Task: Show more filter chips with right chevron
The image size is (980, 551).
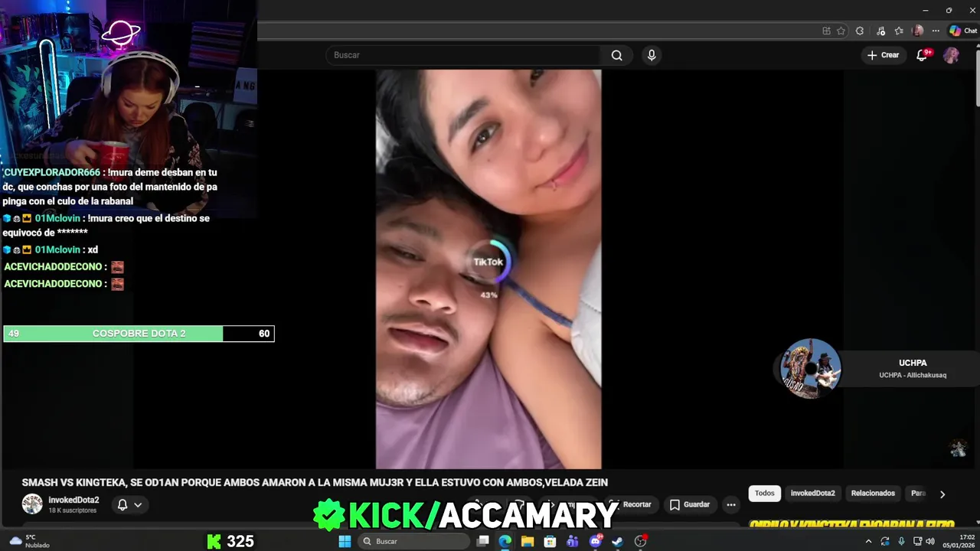Action: click(942, 494)
